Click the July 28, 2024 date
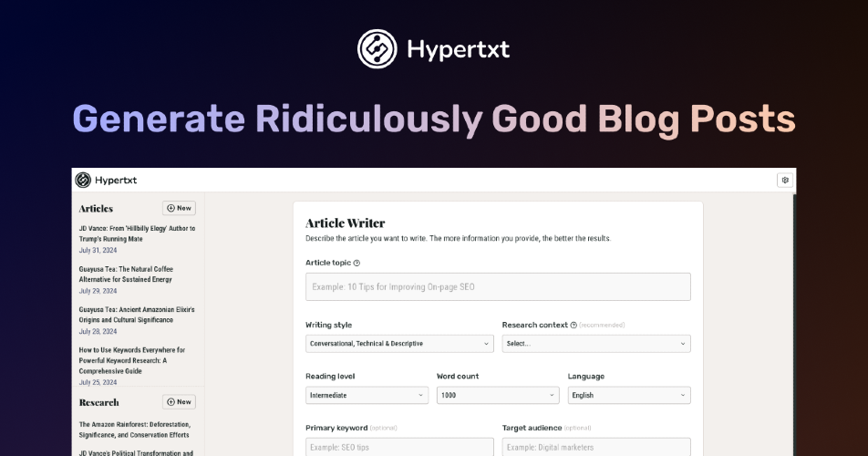Screen dimensions: 868x456 pyautogui.click(x=98, y=331)
